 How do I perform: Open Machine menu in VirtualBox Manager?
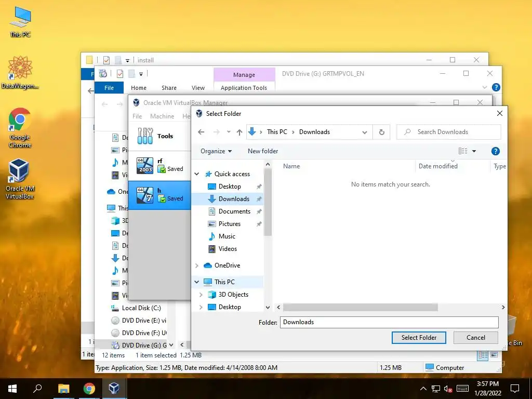point(162,116)
